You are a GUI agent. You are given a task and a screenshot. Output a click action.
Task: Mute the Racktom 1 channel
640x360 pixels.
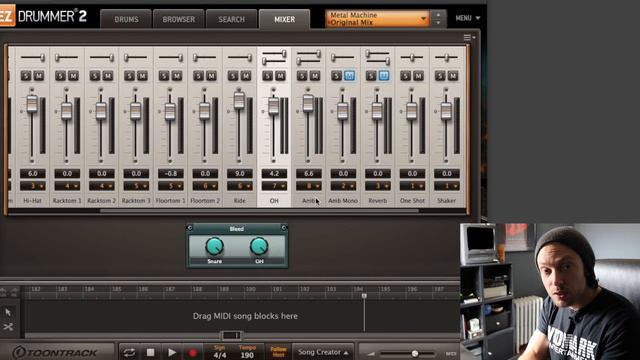click(x=73, y=76)
